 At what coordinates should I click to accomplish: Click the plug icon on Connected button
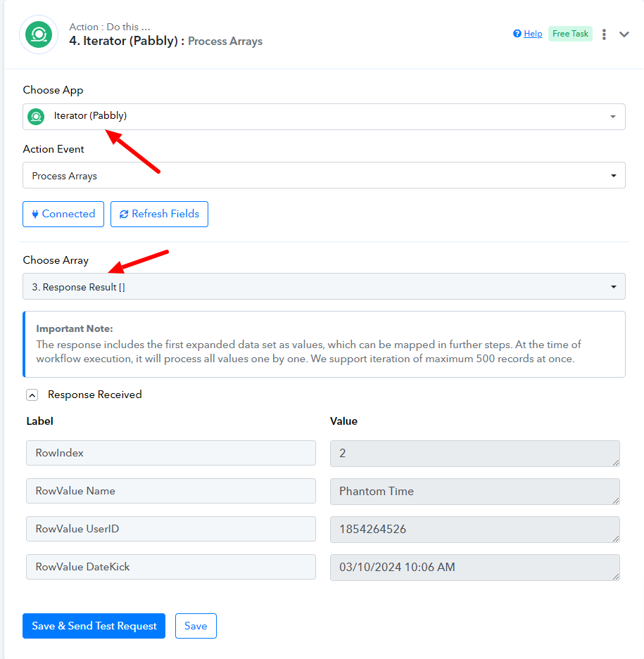[35, 215]
